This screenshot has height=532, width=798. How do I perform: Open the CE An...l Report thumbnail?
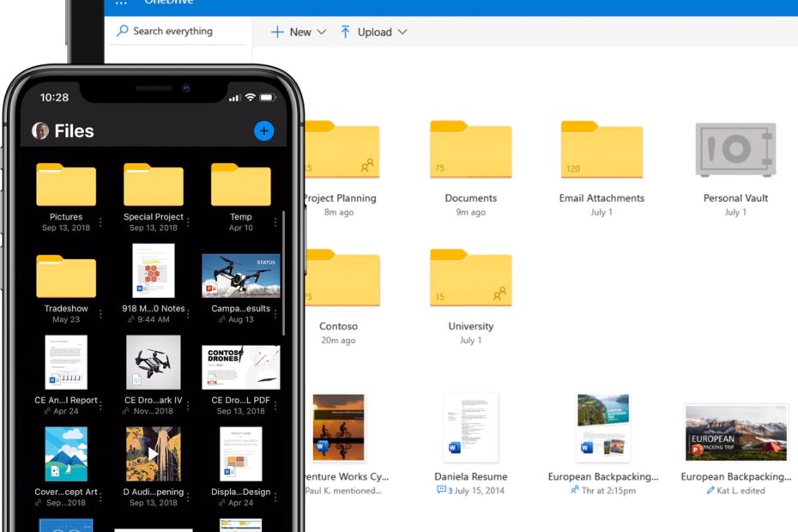(x=66, y=362)
